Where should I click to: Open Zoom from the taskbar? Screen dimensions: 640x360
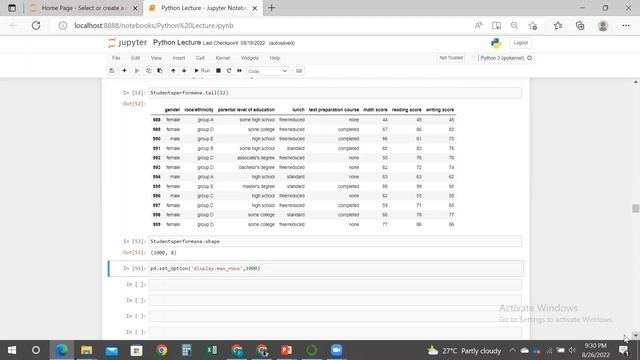tap(336, 350)
